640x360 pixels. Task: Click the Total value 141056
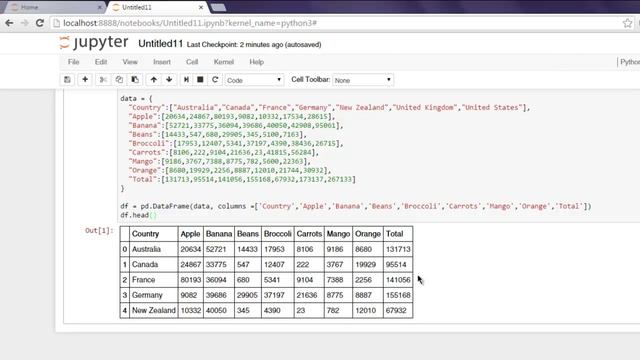(398, 280)
